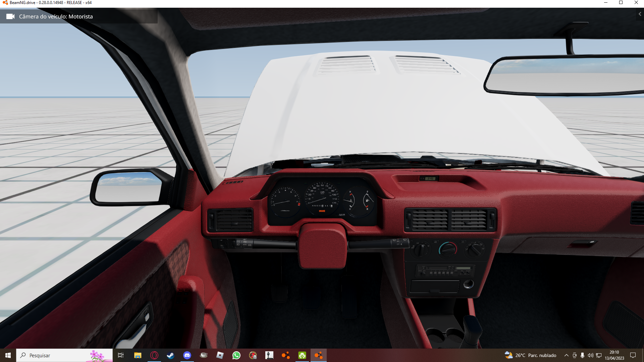644x362 pixels.
Task: Open Task View
Action: (x=121, y=355)
